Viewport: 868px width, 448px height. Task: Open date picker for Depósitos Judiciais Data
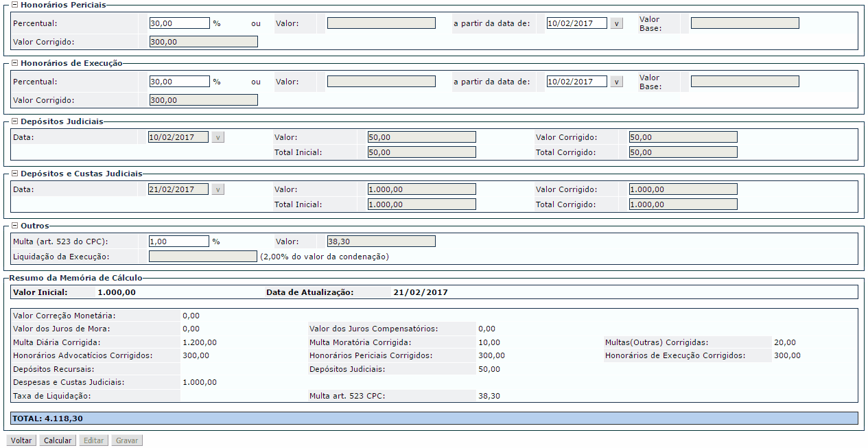[218, 137]
